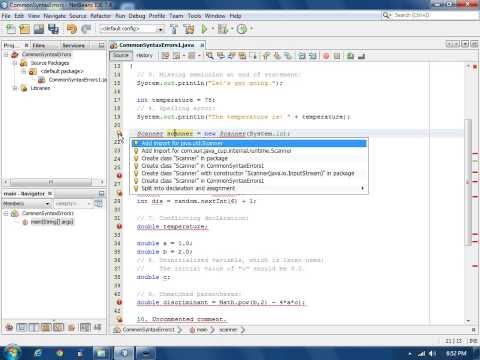This screenshot has width=480, height=360.
Task: Open the Refactor menu
Action: [100, 16]
